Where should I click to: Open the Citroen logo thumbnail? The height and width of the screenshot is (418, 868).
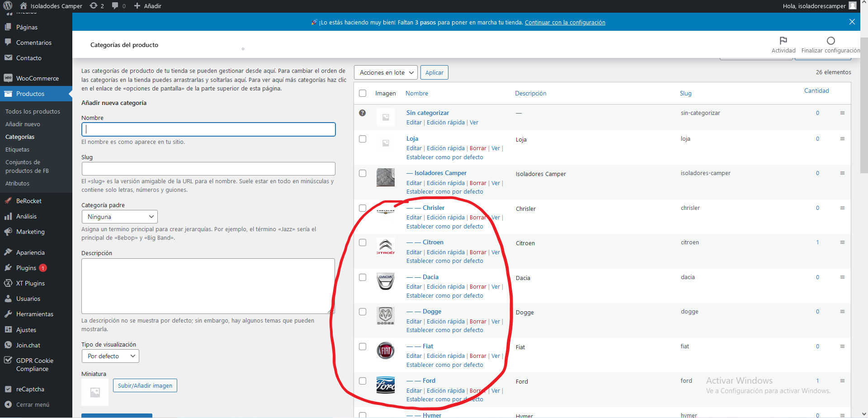[x=386, y=247]
